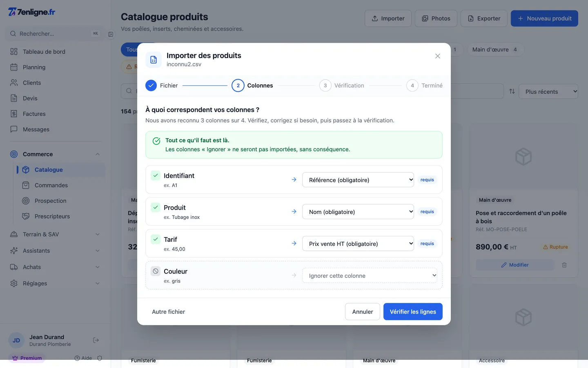The width and height of the screenshot is (588, 368).
Task: Toggle the sidebar collapse icon
Action: (x=111, y=34)
